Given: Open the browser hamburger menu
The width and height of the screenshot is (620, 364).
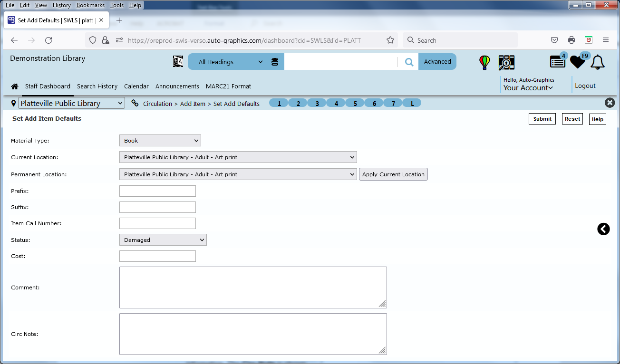Looking at the screenshot, I should (x=606, y=40).
